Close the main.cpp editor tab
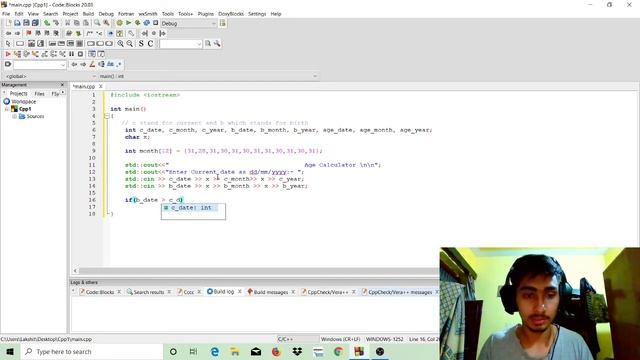Viewport: 640px width, 360px height. [100, 86]
